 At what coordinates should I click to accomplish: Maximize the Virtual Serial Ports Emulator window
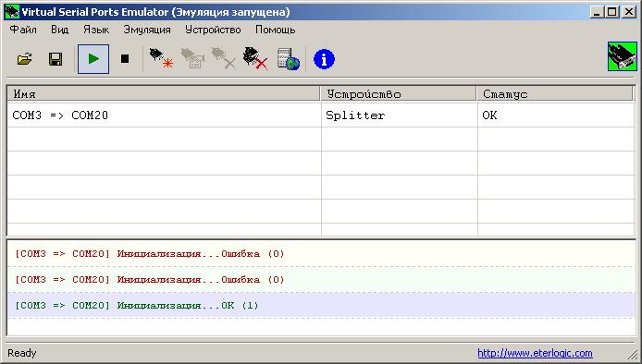[611, 12]
